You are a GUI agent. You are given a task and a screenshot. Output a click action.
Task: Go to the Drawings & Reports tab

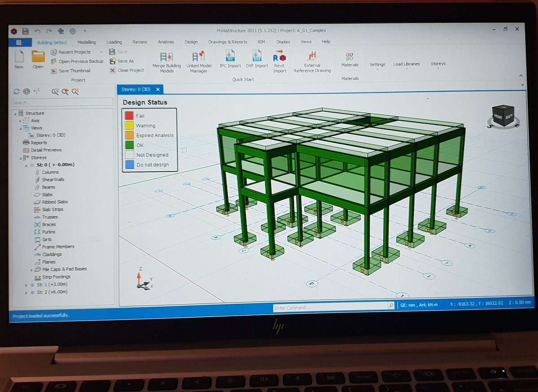pyautogui.click(x=228, y=42)
